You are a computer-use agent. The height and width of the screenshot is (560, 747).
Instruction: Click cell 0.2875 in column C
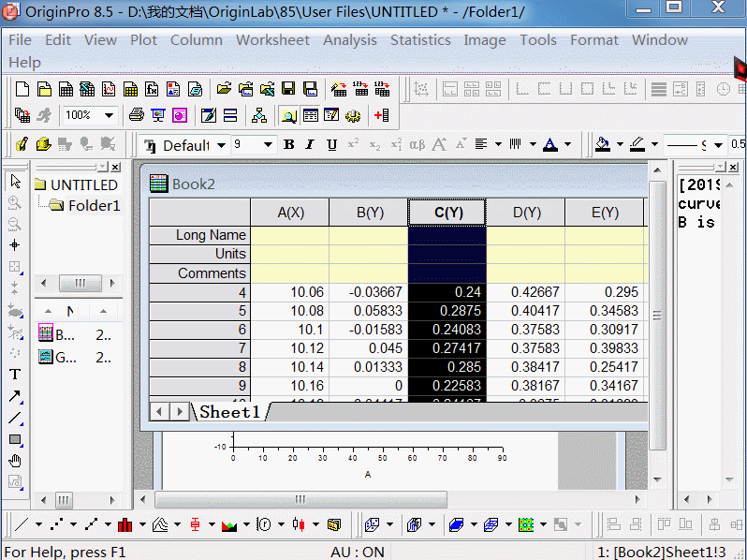(x=447, y=311)
